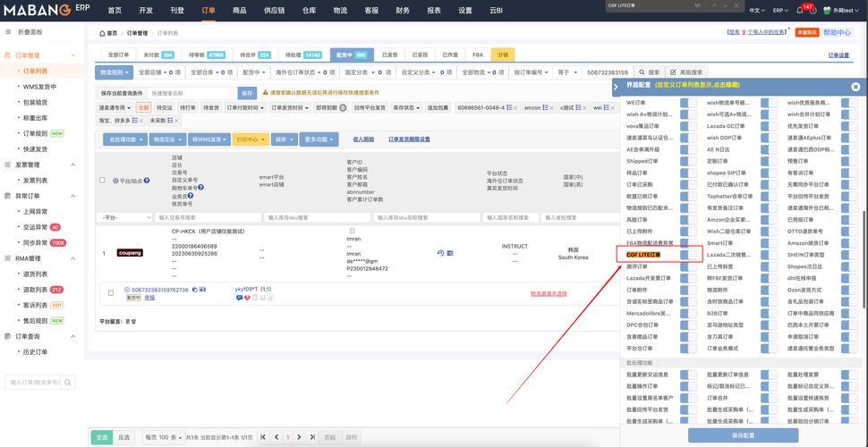Click the user avatar icon for 外网test
The width and height of the screenshot is (868, 447).
click(x=827, y=11)
